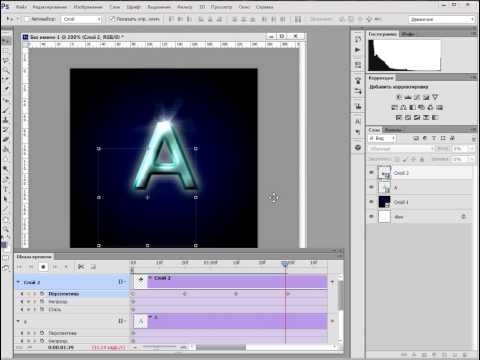Screen dimensions: 480x360
Task: Collapse the Слой 2 timeline track
Action: [x=18, y=282]
